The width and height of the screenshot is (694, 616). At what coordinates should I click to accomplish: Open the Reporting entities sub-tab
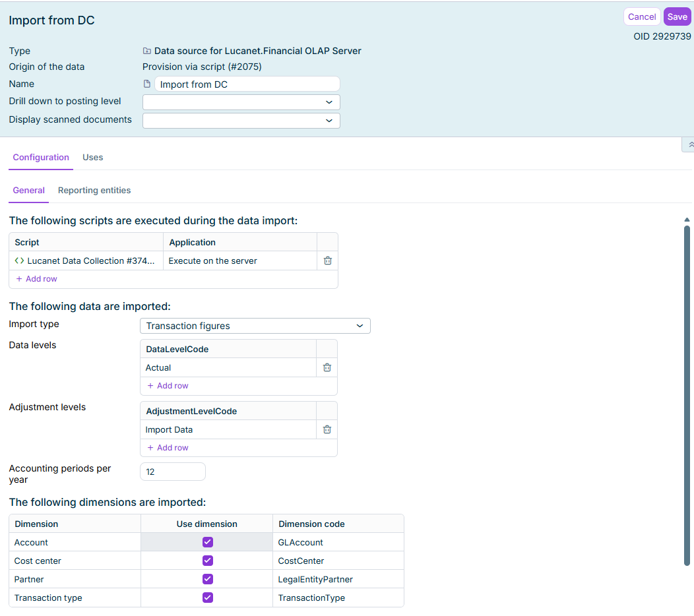click(94, 191)
